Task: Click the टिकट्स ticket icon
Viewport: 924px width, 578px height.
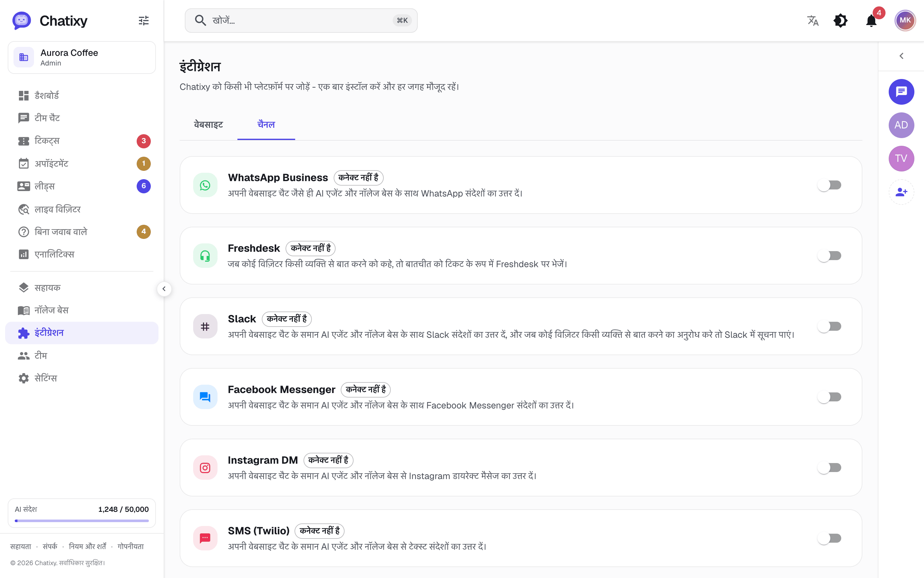Action: point(24,141)
